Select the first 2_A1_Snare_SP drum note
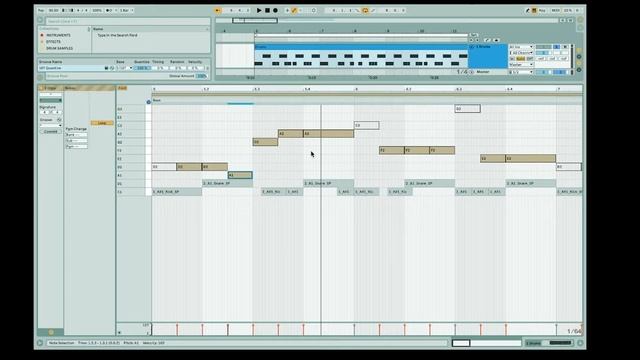The height and width of the screenshot is (360, 640). [x=227, y=183]
